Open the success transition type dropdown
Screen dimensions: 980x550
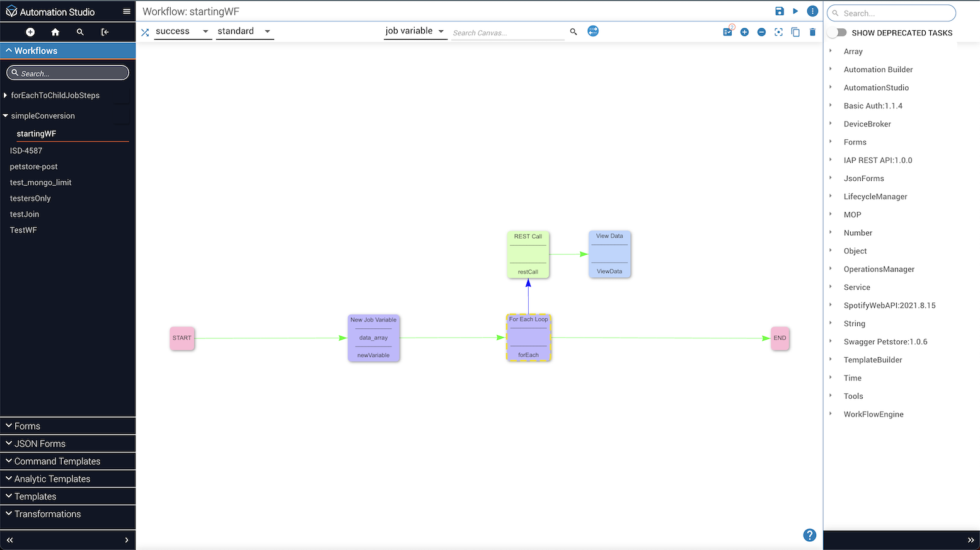[x=182, y=32]
